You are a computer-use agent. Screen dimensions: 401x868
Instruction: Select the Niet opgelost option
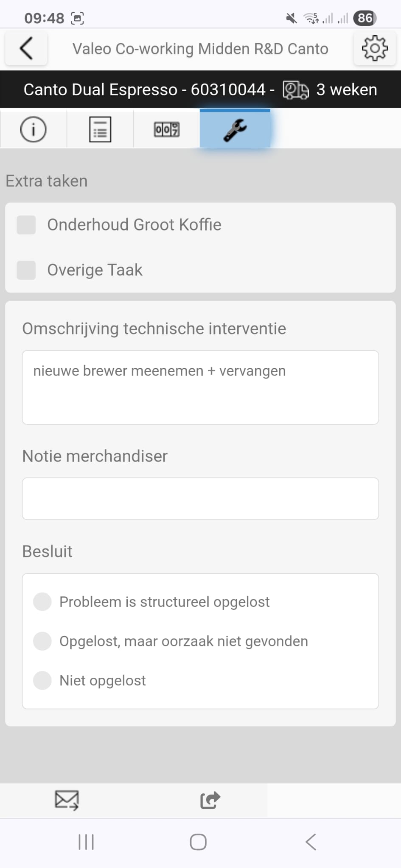point(42,680)
